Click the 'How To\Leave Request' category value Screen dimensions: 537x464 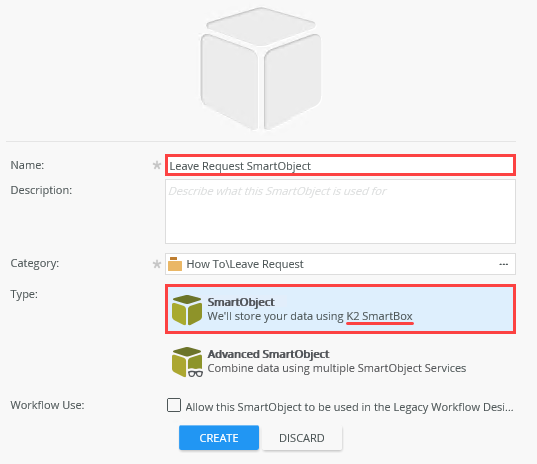tap(245, 264)
